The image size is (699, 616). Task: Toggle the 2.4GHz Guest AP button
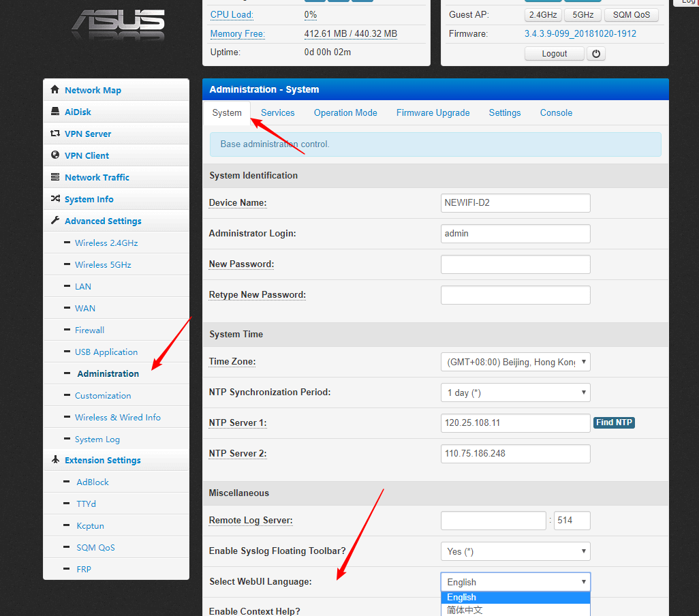pos(543,15)
